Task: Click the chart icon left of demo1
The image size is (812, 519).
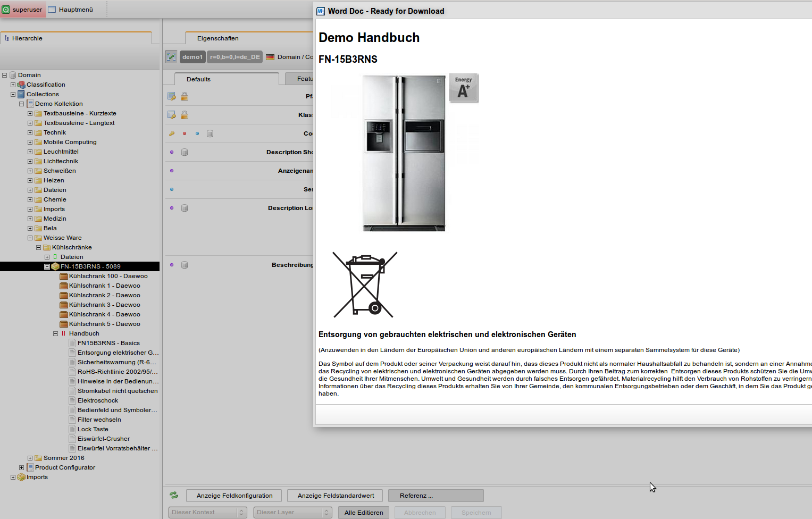Action: pyautogui.click(x=171, y=57)
